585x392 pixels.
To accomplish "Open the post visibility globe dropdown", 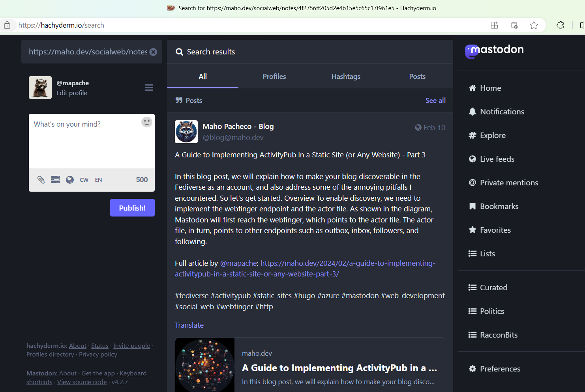I will 70,179.
